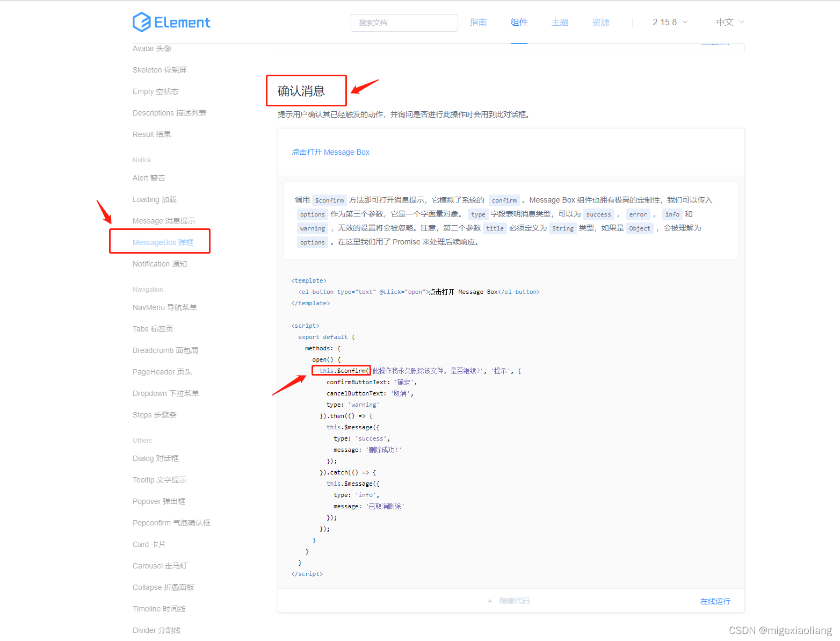840x641 pixels.
Task: Click the 搜索文档 search input field
Action: click(404, 23)
